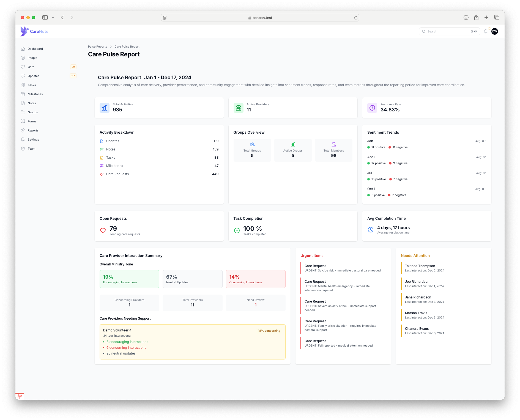Image resolution: width=520 pixels, height=420 pixels.
Task: Click the Active Providers people icon
Action: click(239, 108)
